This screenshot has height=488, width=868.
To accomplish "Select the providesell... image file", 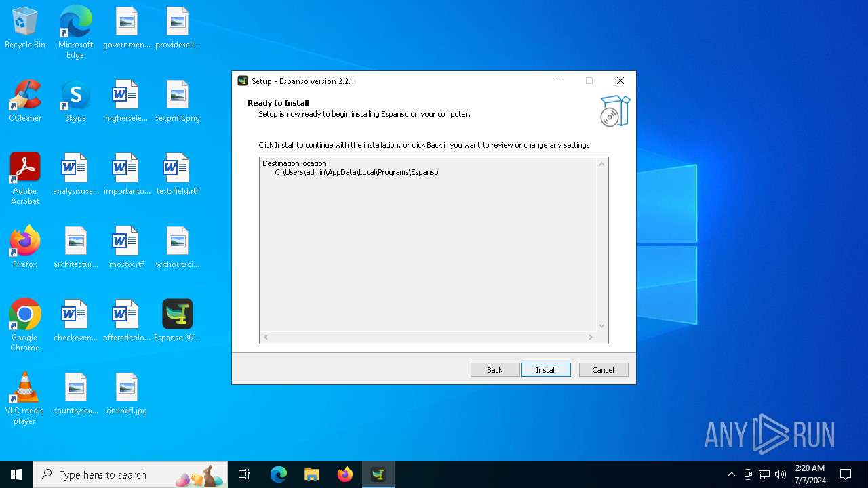I will [178, 28].
